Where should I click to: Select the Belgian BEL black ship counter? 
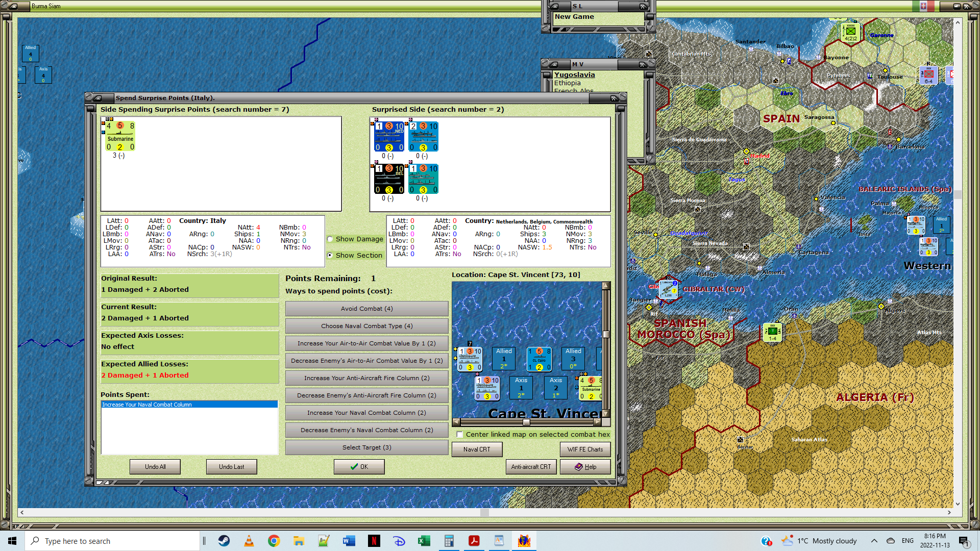(389, 179)
